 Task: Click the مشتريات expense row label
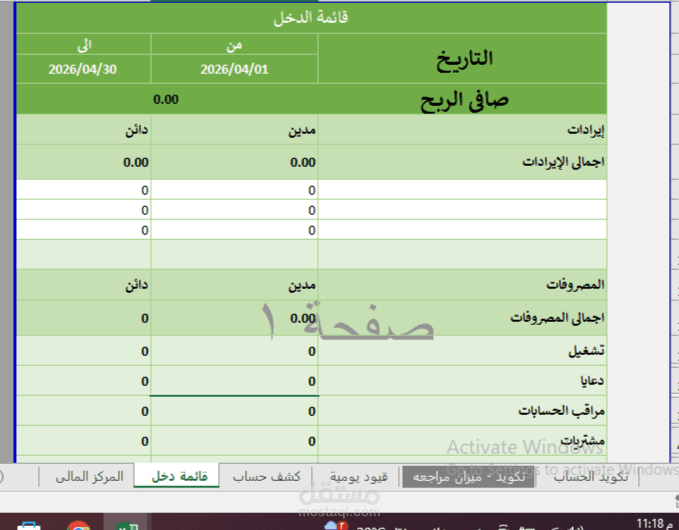[x=462, y=440]
